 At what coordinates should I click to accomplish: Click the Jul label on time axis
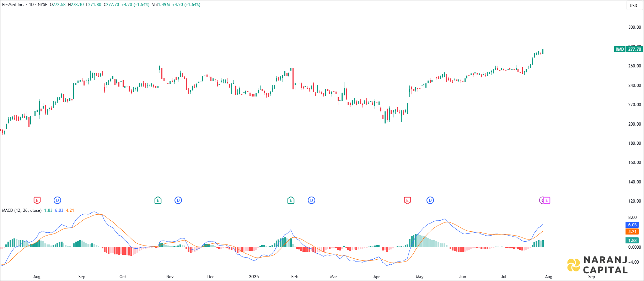[504, 277]
